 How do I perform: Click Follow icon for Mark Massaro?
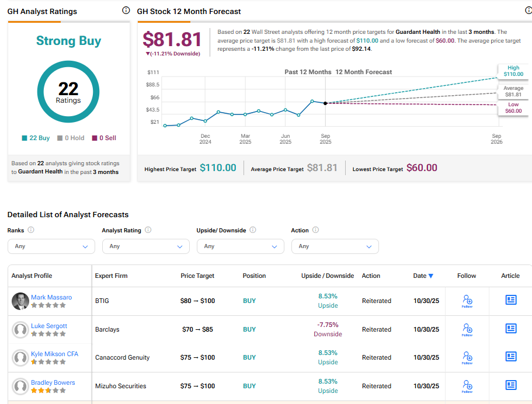(x=467, y=302)
